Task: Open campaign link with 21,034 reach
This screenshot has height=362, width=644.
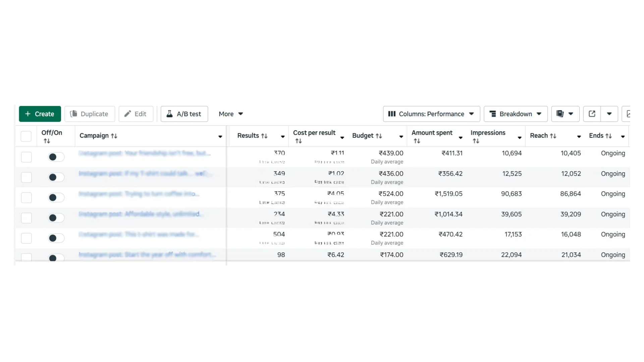Action: coord(147,255)
